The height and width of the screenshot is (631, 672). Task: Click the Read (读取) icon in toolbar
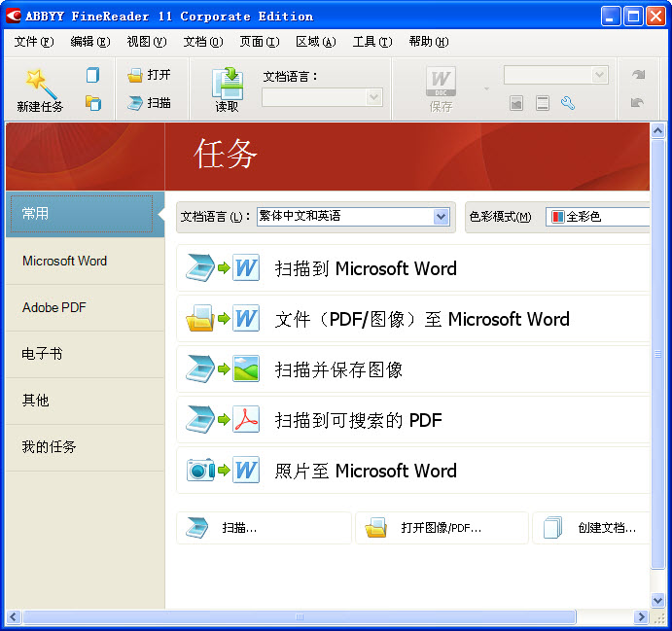point(227,83)
